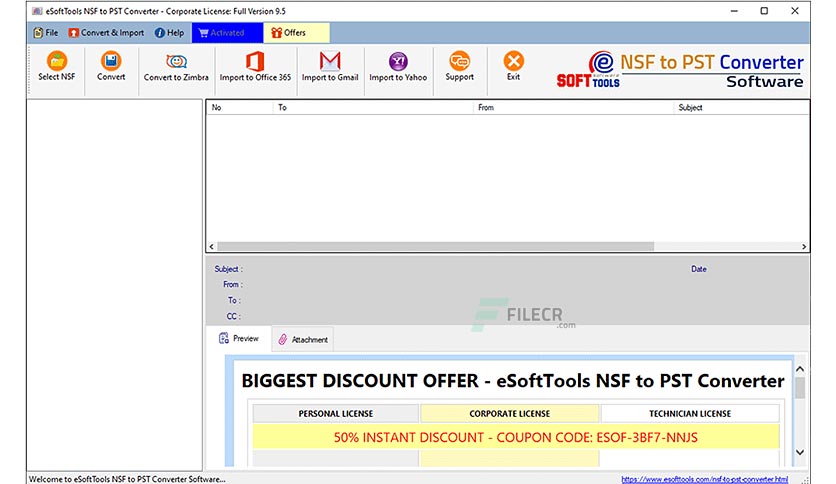
Task: Select the PERSONAL LICENSE column heading
Action: click(336, 413)
